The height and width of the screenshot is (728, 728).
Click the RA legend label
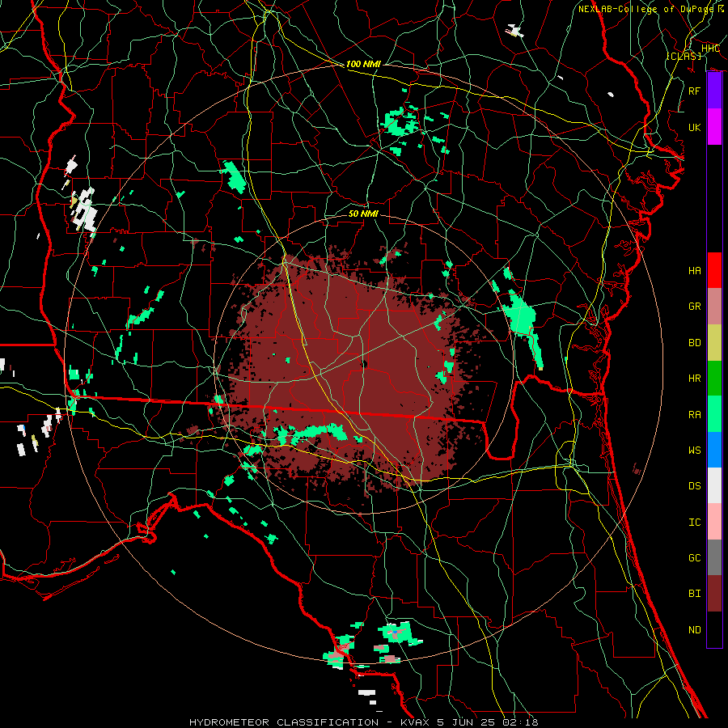click(x=695, y=415)
